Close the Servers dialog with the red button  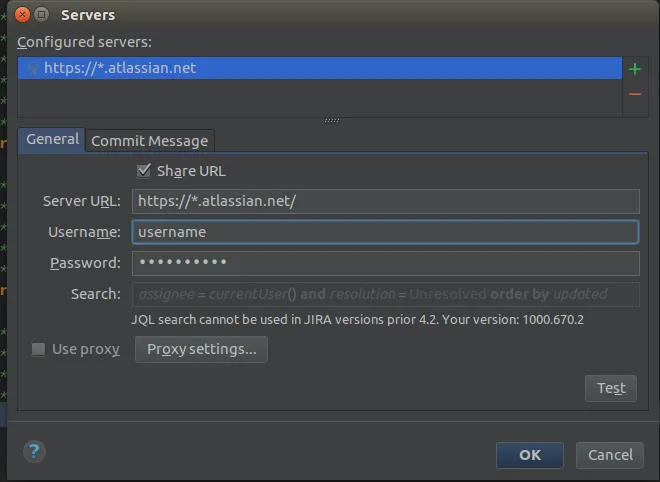(x=21, y=15)
